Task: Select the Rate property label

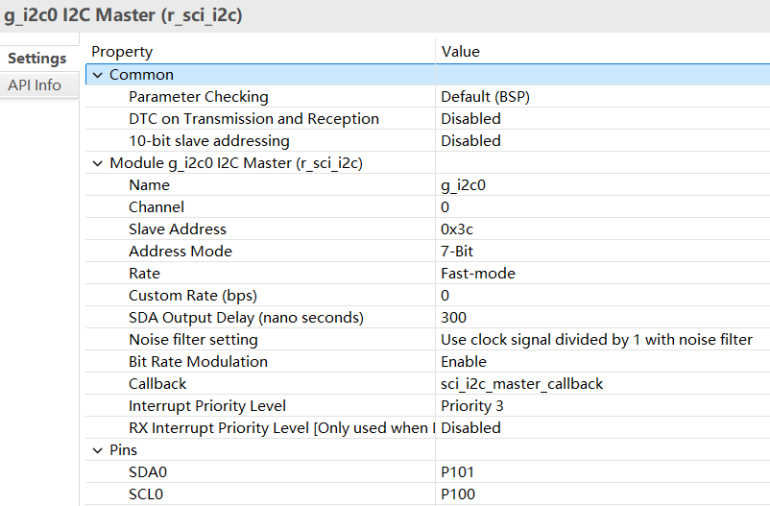Action: click(144, 274)
